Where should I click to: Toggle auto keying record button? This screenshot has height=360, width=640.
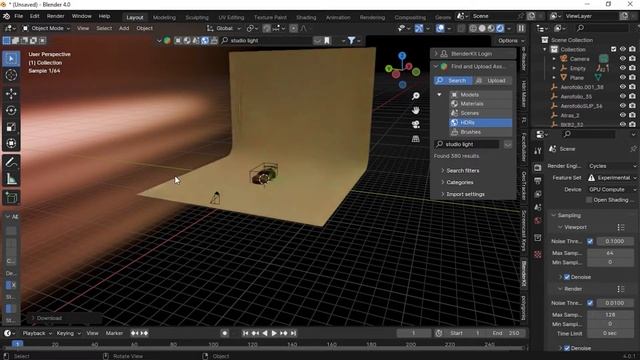(x=224, y=333)
